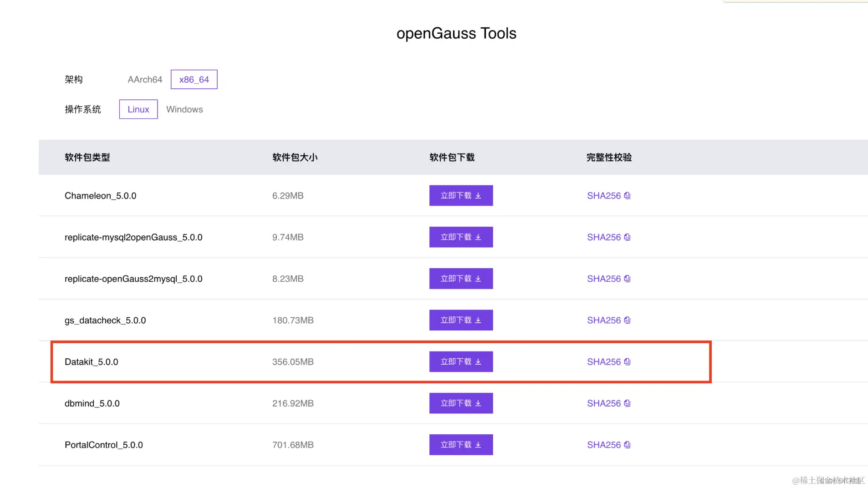Viewport: 868px width, 488px height.
Task: Click SHA256 text link for replicate-openGauss2mysql_5.0.0
Action: [x=604, y=279]
